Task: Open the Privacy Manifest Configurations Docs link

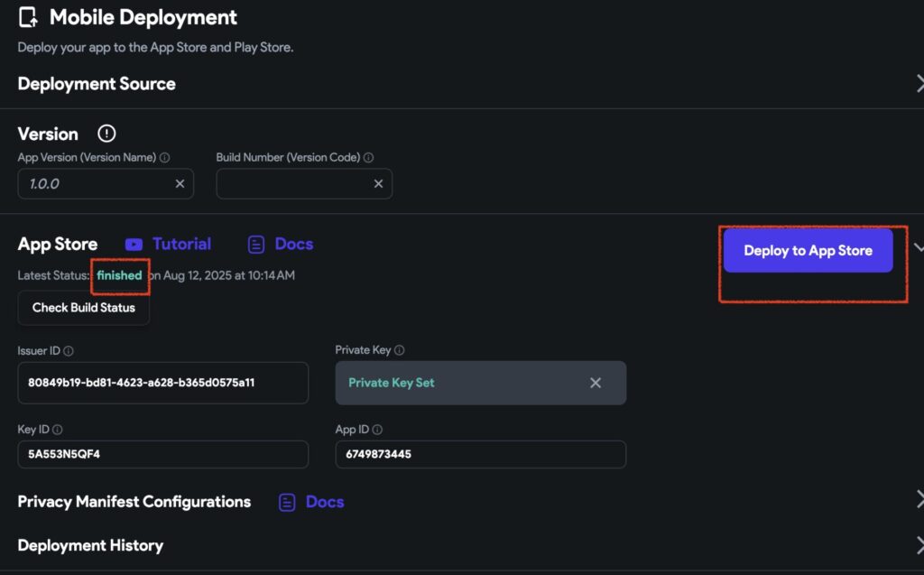Action: (x=325, y=502)
